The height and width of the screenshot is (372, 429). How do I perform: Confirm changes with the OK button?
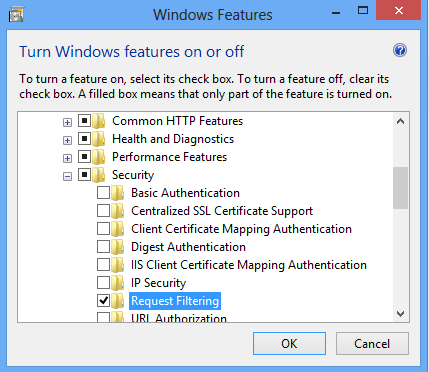click(289, 343)
